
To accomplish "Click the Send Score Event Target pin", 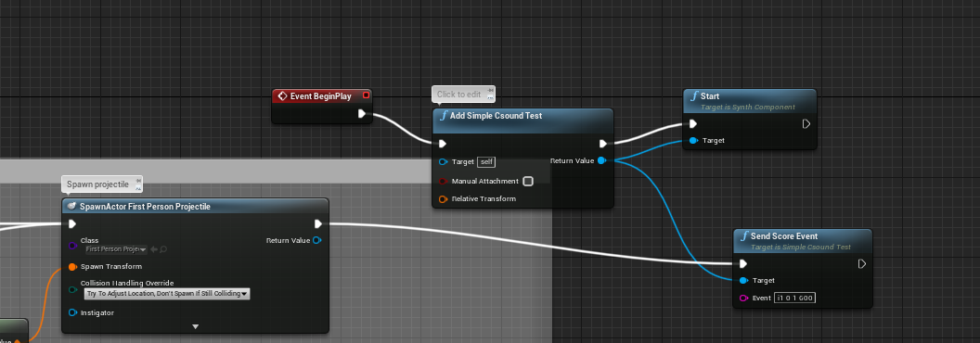I will (743, 281).
